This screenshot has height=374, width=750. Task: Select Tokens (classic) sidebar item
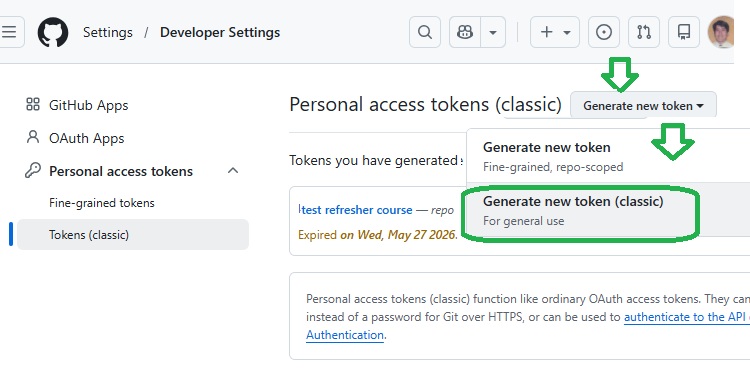133,234
